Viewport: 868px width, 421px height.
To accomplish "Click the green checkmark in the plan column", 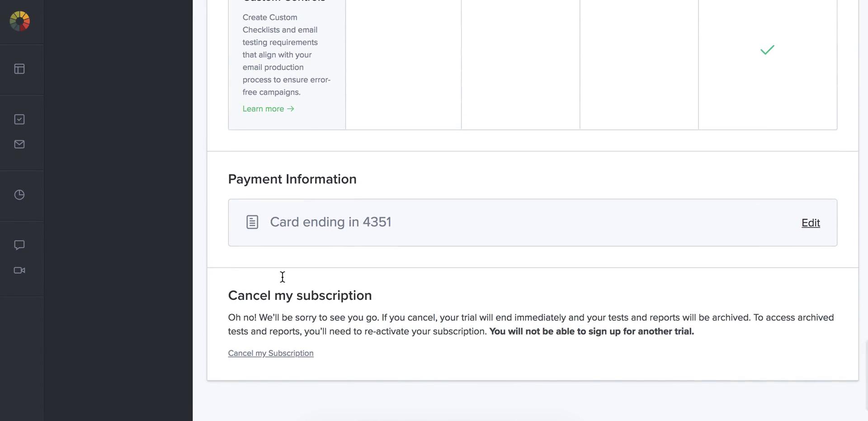I will pyautogui.click(x=767, y=50).
